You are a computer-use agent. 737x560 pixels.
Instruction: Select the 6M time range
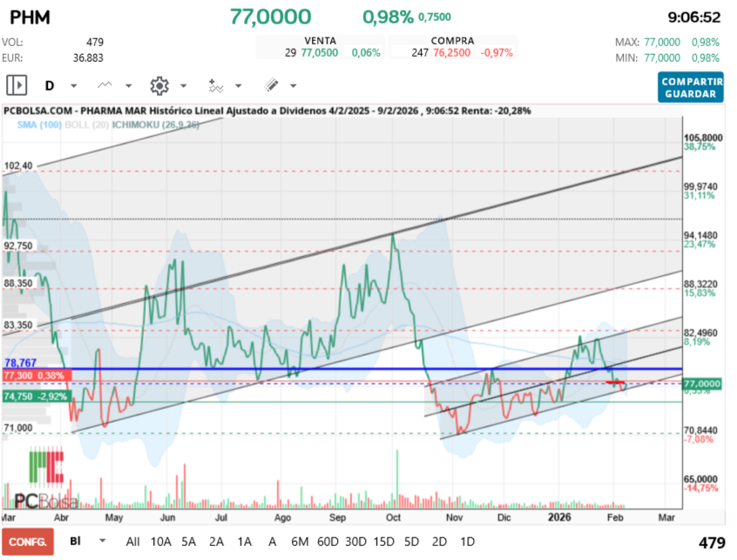[300, 542]
